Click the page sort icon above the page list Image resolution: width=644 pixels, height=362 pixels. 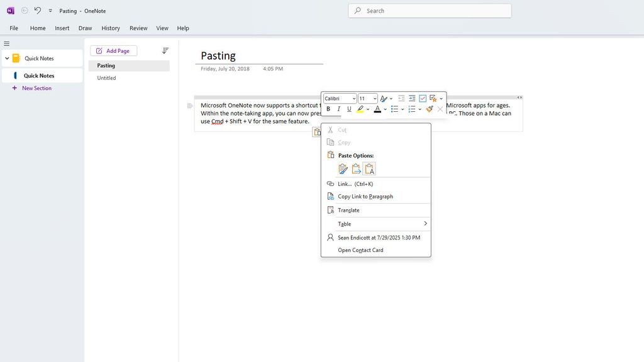click(x=165, y=50)
